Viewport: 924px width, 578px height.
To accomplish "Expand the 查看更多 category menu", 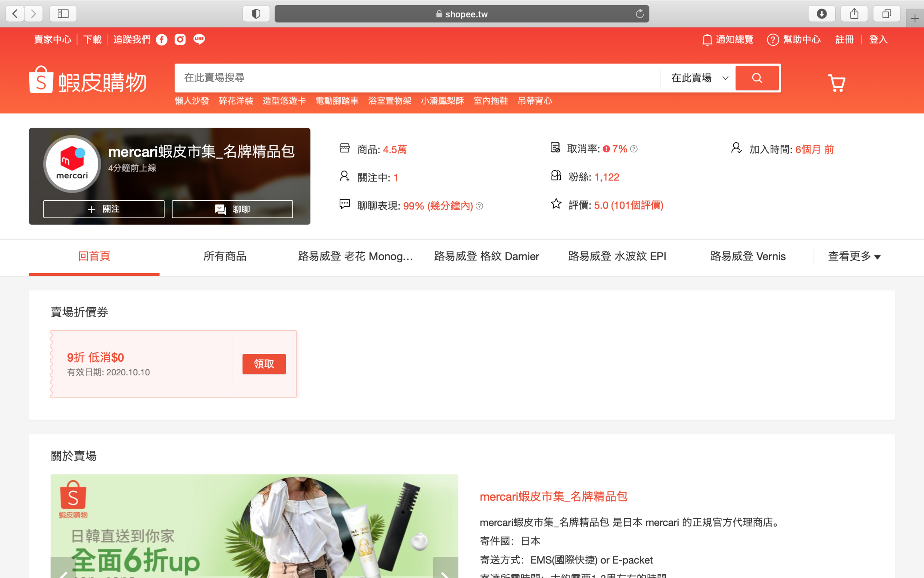I will click(854, 256).
